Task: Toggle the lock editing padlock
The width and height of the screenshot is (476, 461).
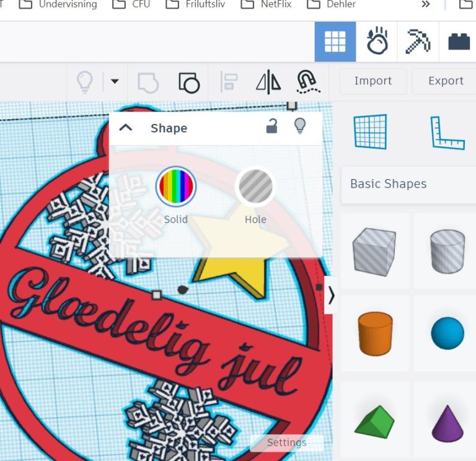Action: [x=271, y=127]
